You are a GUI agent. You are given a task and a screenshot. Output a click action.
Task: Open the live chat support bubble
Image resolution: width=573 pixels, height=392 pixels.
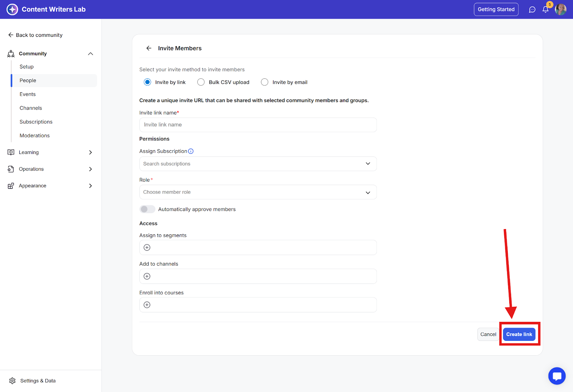[557, 376]
